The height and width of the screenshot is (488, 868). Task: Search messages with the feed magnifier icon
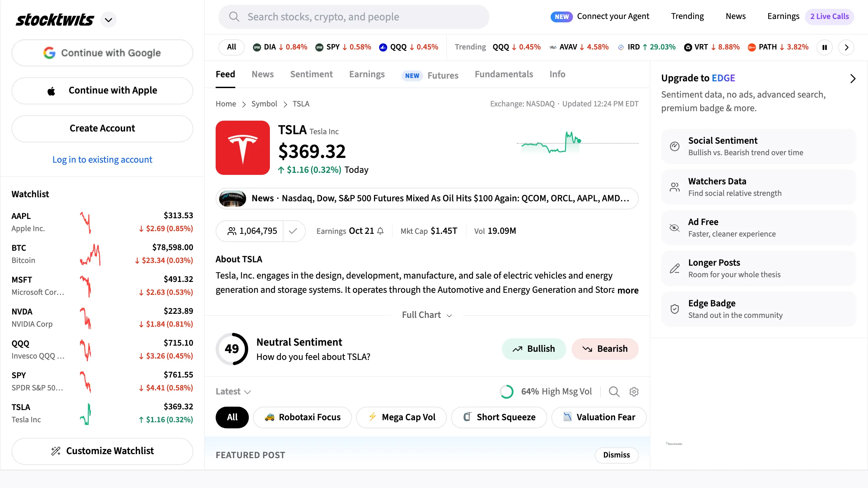614,391
